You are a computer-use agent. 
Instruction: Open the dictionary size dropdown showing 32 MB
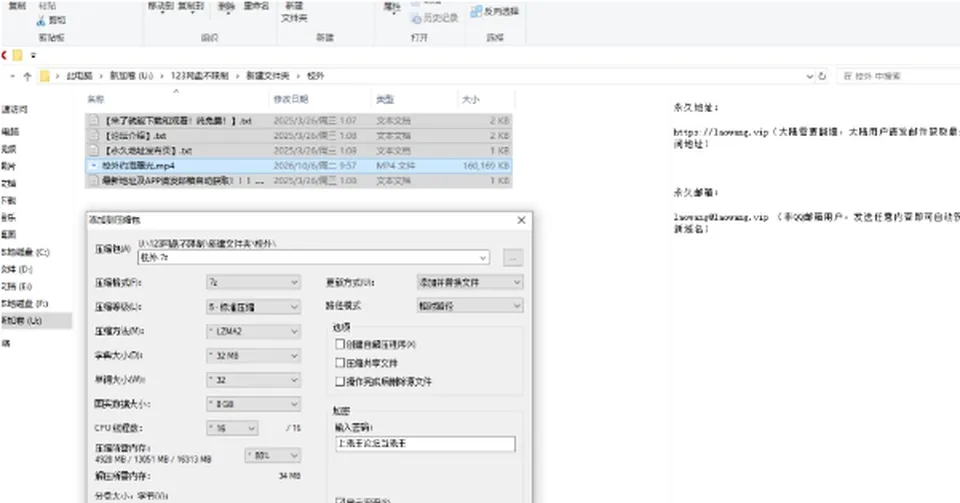[253, 356]
